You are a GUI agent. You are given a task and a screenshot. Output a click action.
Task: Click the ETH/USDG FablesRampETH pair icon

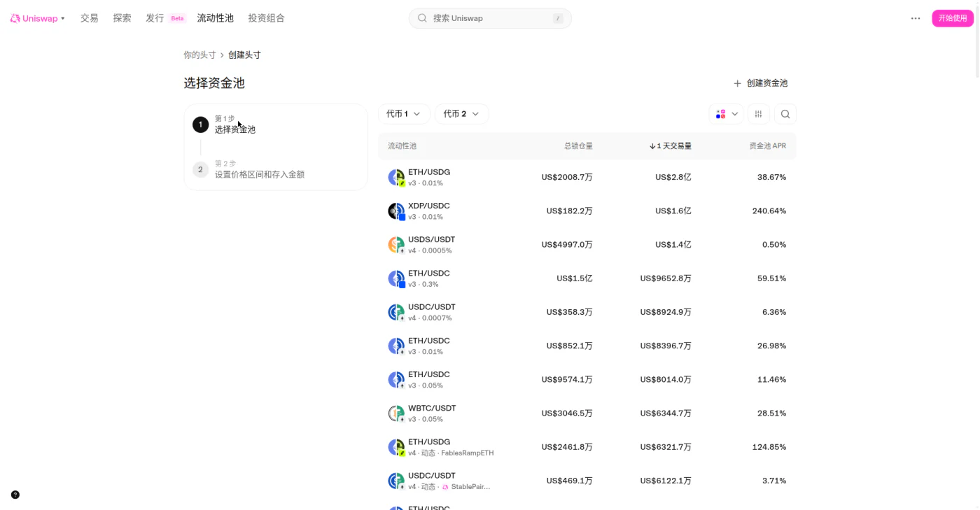click(x=397, y=447)
